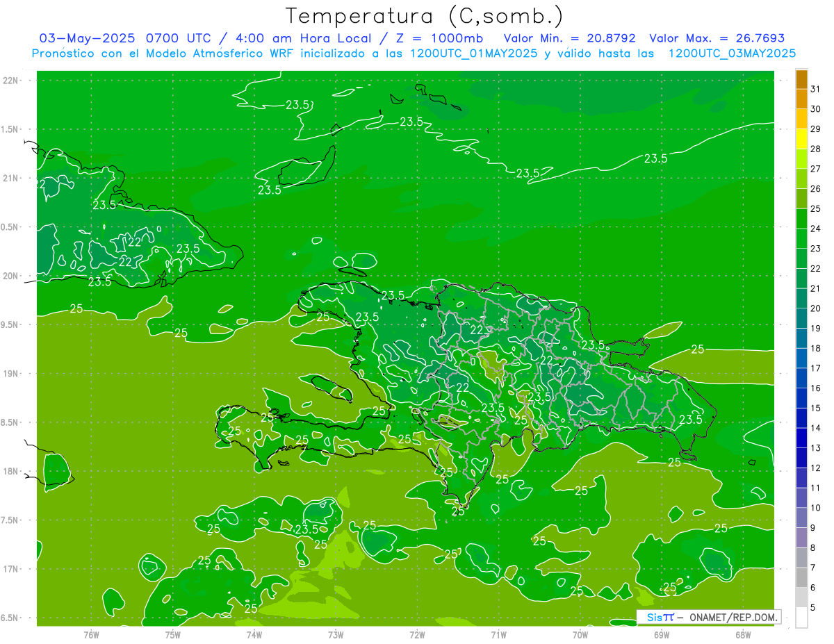834x644 pixels.
Task: Click the "20N" latitude axis label
Action: coord(11,276)
